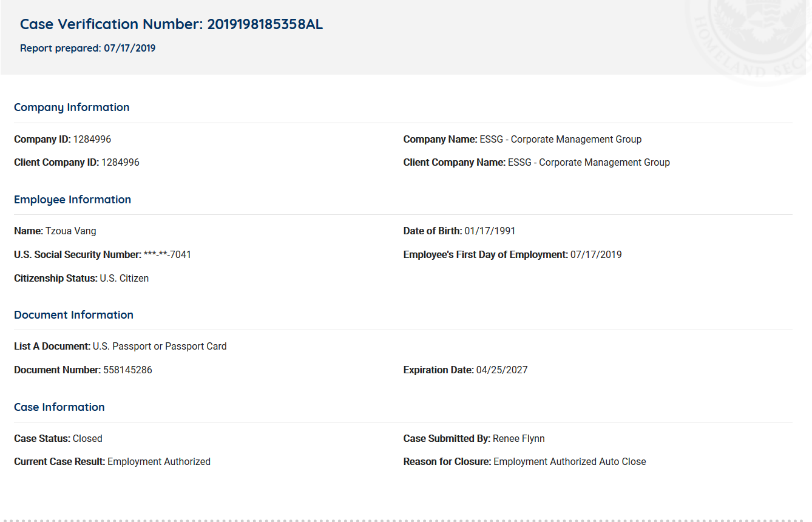Screen dimensions: 812x522
Task: Click the masked Social Security Number
Action: [x=167, y=255]
